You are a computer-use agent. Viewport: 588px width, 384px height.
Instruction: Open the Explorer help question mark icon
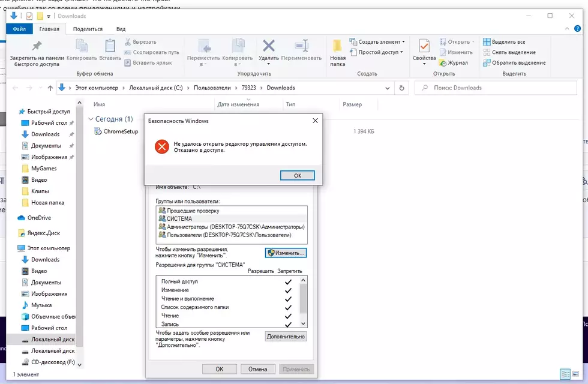click(x=577, y=29)
